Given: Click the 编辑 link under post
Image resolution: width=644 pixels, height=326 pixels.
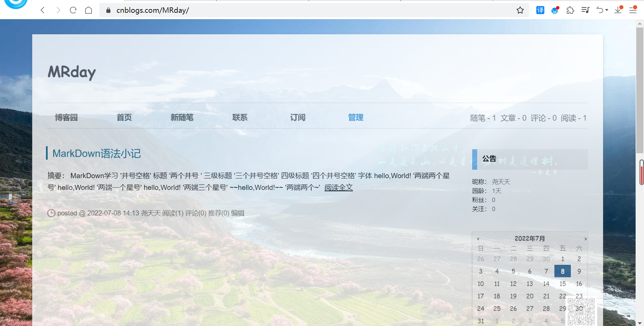Looking at the screenshot, I should click(238, 213).
